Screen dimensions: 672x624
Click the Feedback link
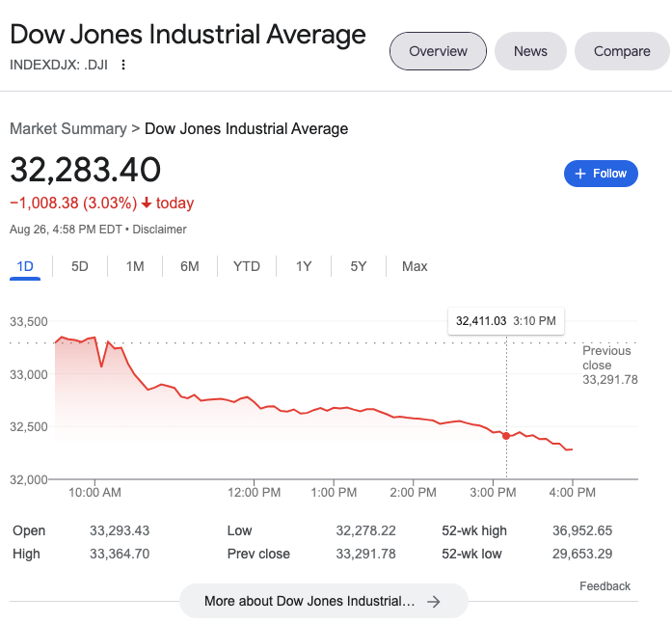pos(605,586)
